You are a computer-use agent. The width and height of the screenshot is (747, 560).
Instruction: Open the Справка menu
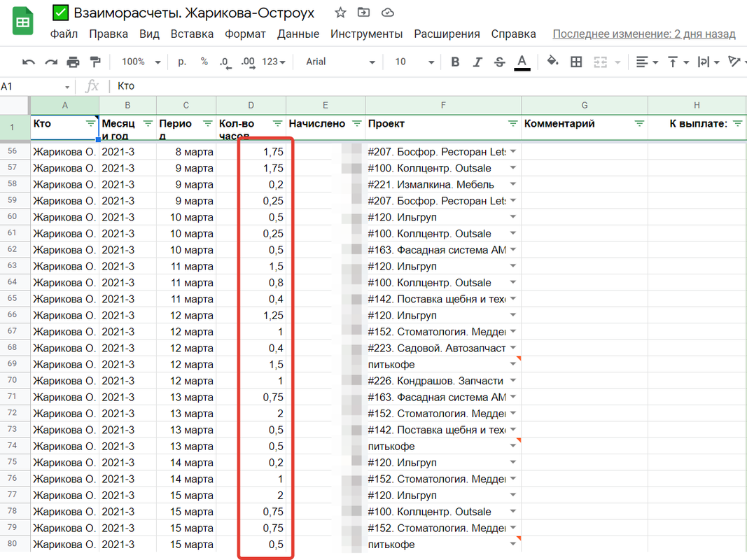click(x=514, y=34)
